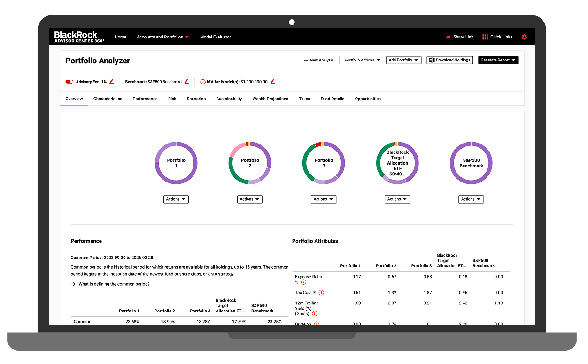This screenshot has height=364, width=588.
Task: Click the 'MV for Model(s): $1,000,000.00' text
Action: tap(237, 82)
